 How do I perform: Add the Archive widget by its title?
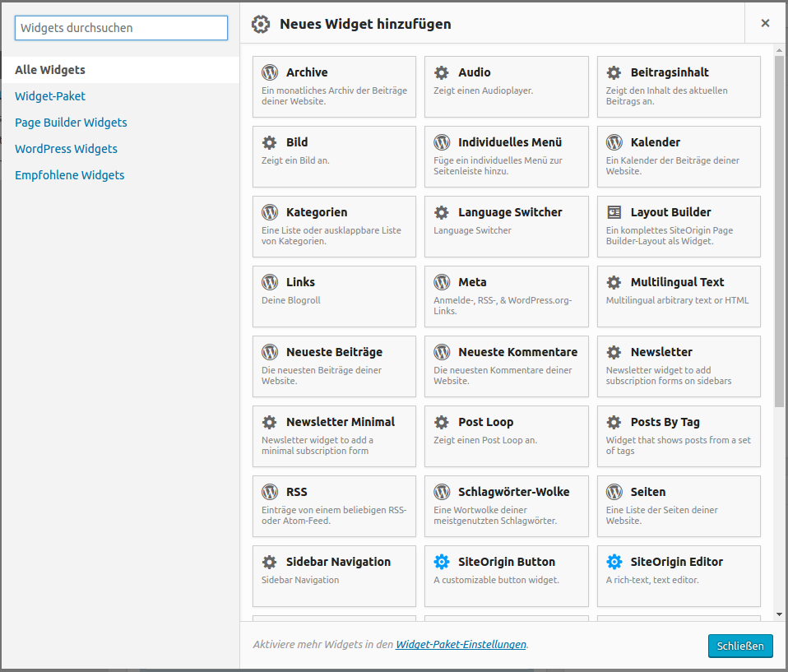tap(307, 72)
